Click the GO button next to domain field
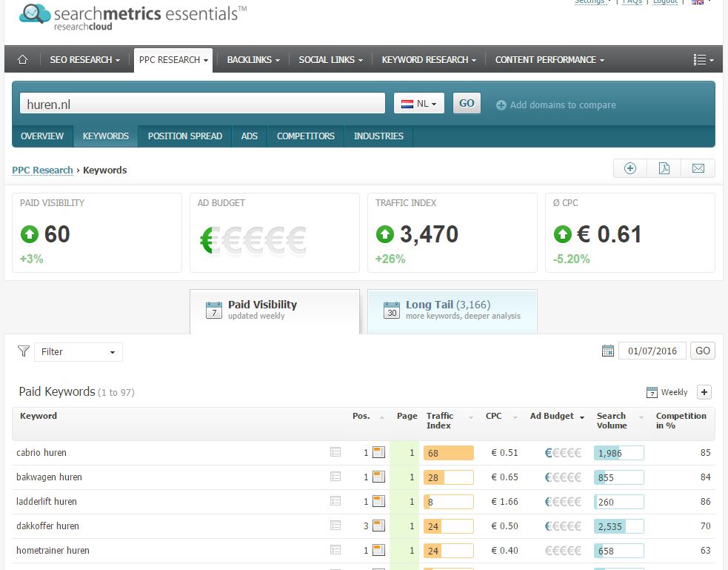This screenshot has height=570, width=728. 467,103
